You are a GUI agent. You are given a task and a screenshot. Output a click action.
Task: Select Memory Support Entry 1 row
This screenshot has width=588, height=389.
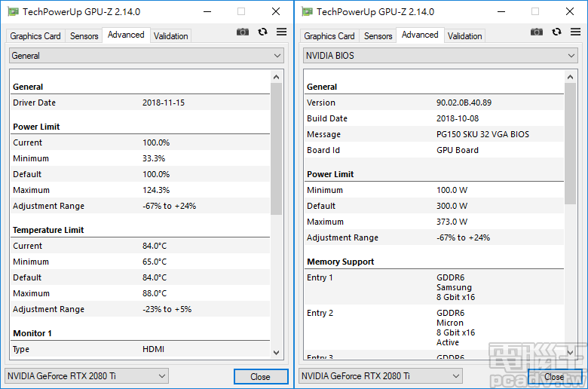tap(434, 287)
